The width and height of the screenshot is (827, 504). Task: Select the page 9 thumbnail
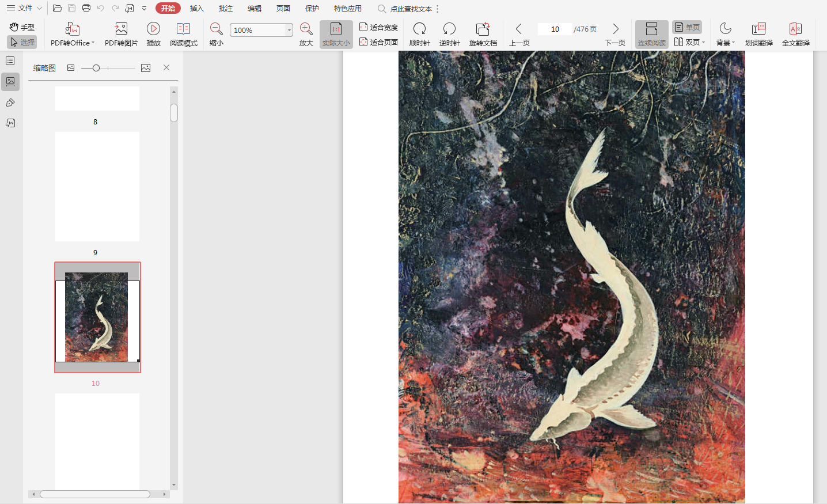coord(97,187)
